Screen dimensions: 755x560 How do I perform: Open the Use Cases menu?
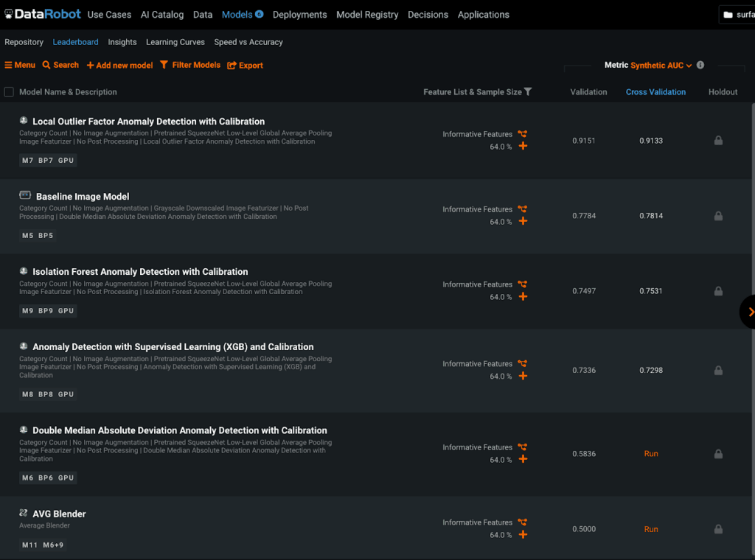coord(109,15)
